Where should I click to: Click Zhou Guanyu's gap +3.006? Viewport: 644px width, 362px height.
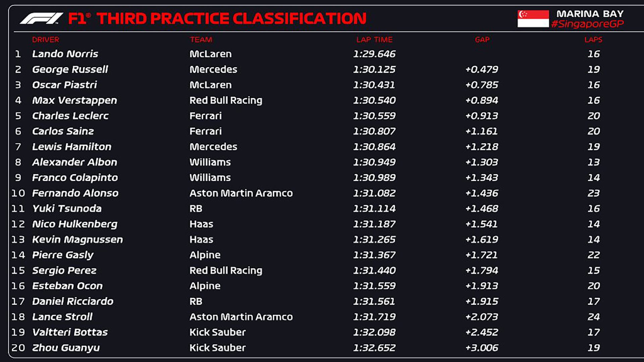[x=482, y=348]
